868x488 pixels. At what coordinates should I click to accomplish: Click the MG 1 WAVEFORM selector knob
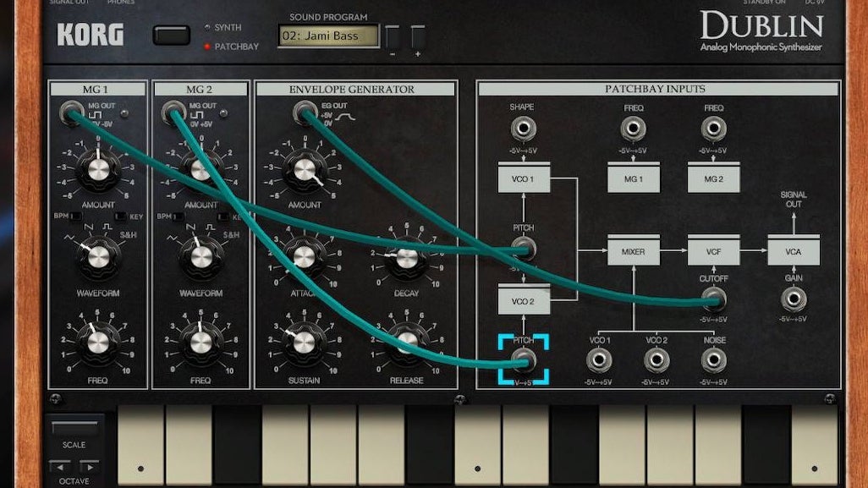click(x=98, y=257)
